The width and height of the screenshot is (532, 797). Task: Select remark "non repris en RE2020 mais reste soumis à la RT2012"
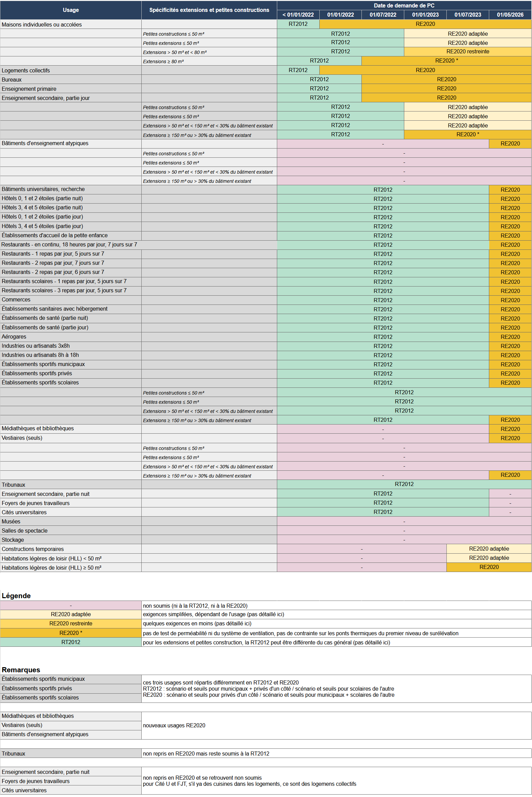point(206,753)
